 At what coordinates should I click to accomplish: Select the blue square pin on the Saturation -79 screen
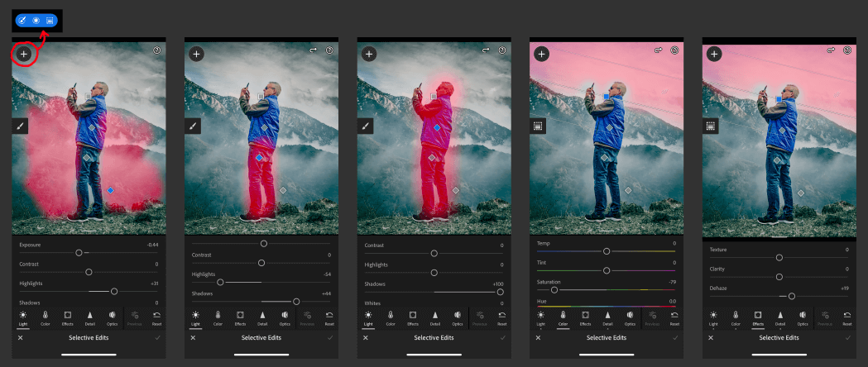pos(607,96)
